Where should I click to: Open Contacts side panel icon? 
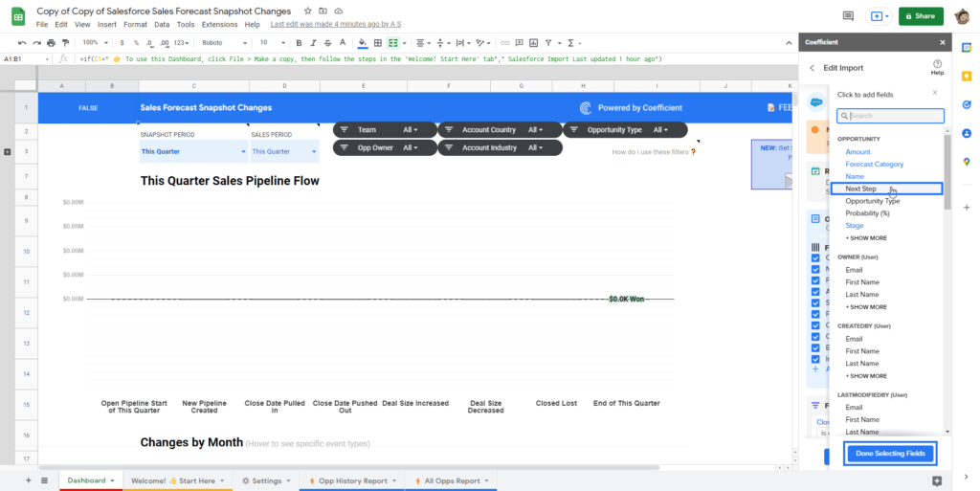(967, 133)
